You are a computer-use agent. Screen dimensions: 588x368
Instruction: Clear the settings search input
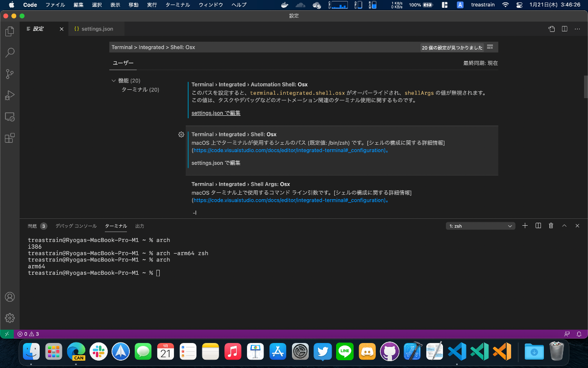490,47
